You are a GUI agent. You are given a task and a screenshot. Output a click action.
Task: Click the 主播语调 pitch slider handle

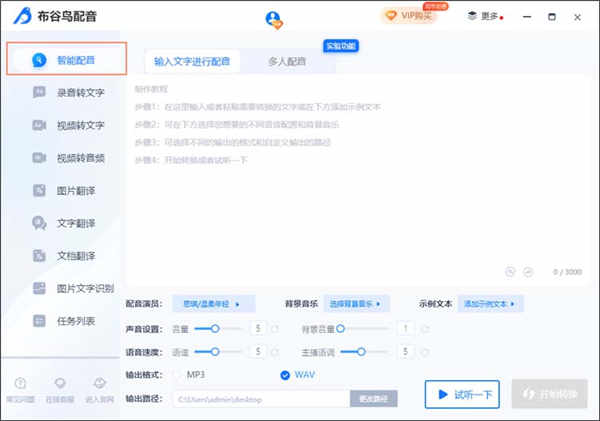[361, 352]
